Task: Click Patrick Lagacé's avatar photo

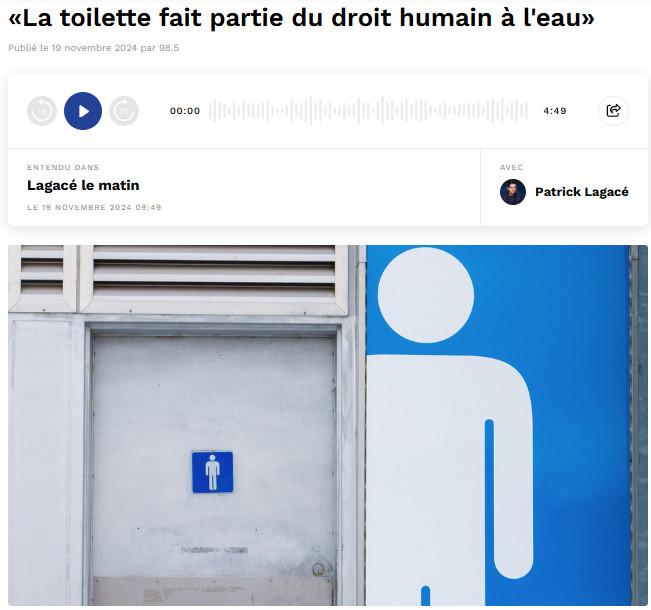Action: 513,192
